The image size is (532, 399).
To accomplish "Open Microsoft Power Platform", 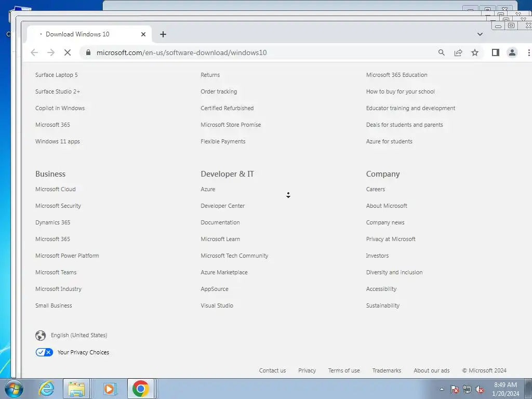I will click(67, 256).
